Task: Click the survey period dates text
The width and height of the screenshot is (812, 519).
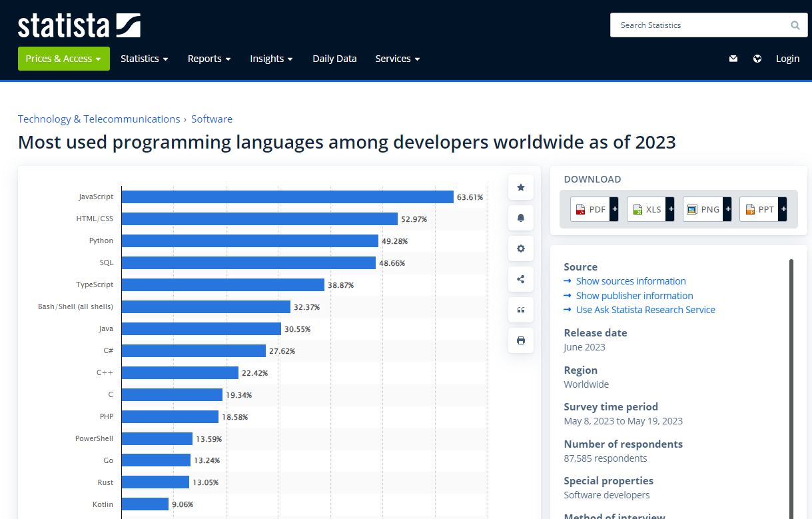Action: point(623,421)
